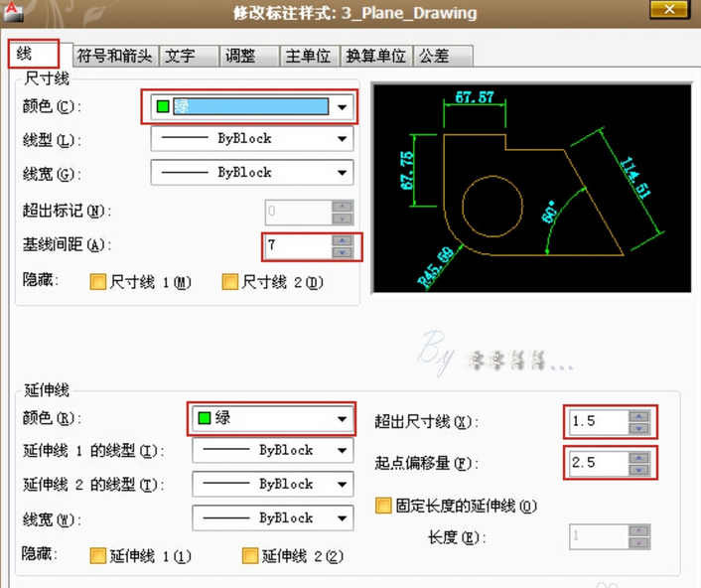
Task: Check the 延伸线 1 hide option
Action: (97, 556)
